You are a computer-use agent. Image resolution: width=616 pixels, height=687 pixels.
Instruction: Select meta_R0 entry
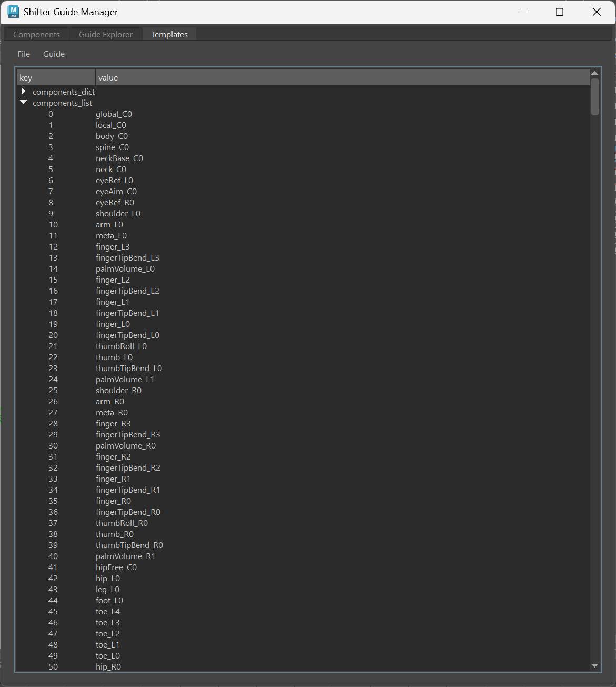coord(303,412)
